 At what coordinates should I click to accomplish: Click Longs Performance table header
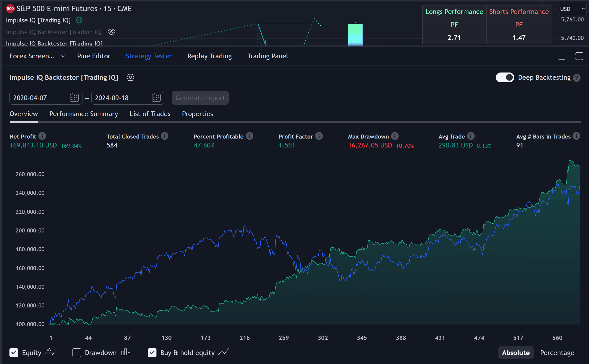454,12
